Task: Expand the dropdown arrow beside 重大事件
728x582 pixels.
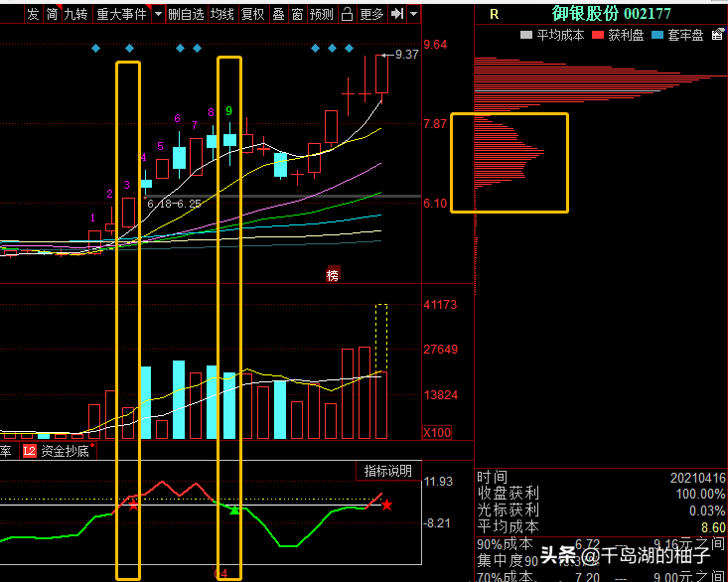Action: pyautogui.click(x=158, y=14)
